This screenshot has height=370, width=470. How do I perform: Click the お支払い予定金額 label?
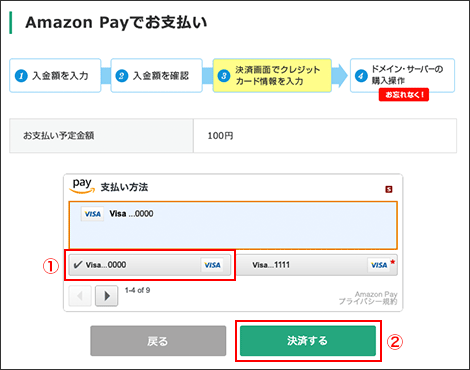58,136
